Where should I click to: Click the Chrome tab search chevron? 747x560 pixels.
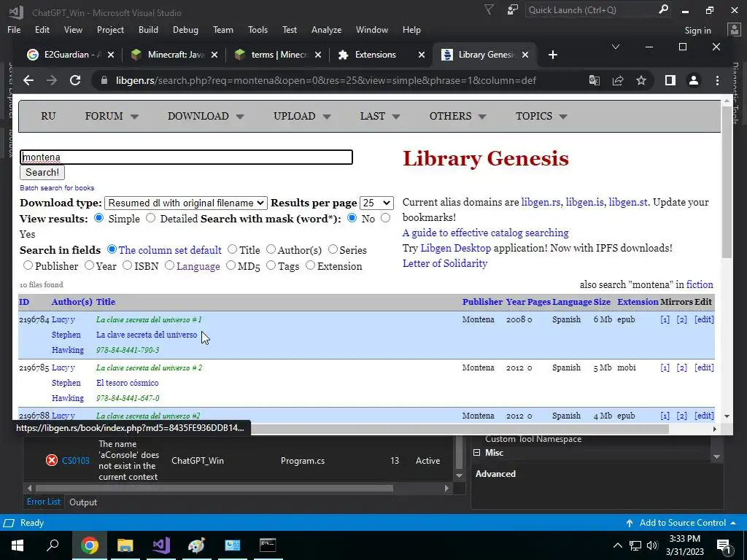pyautogui.click(x=616, y=47)
